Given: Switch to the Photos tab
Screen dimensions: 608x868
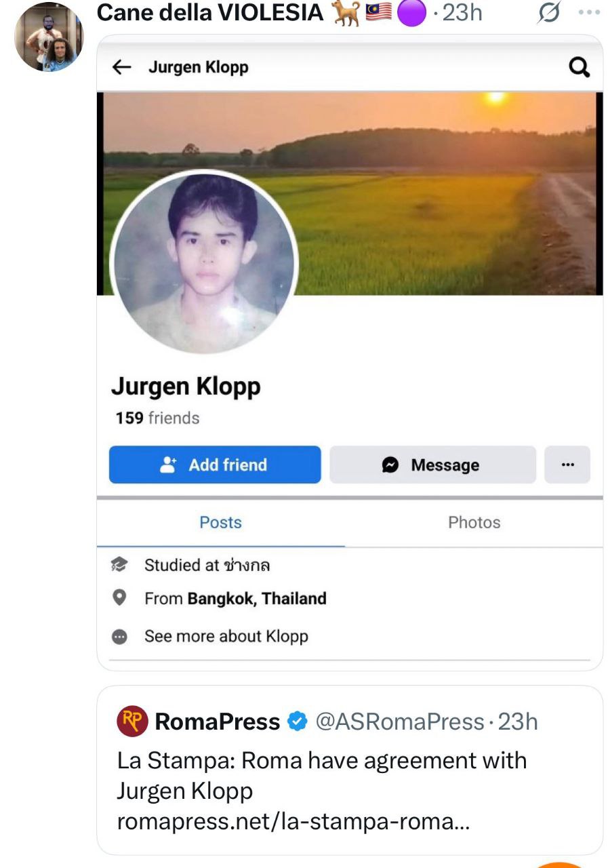Looking at the screenshot, I should [x=474, y=522].
